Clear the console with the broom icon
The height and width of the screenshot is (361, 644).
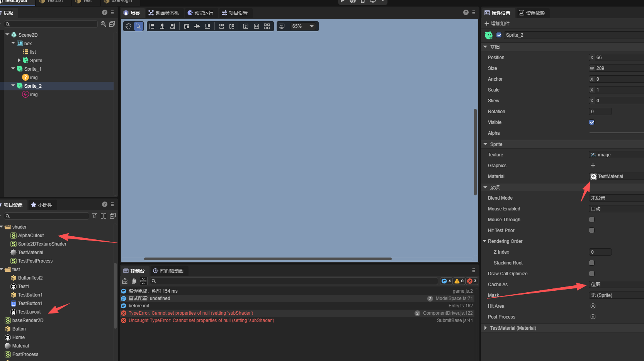coord(125,281)
